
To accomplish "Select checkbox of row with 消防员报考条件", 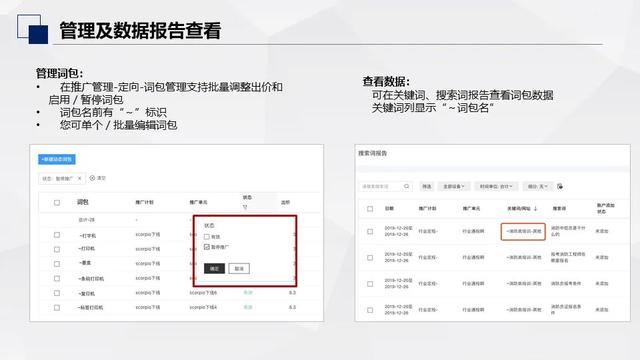I will tap(370, 284).
